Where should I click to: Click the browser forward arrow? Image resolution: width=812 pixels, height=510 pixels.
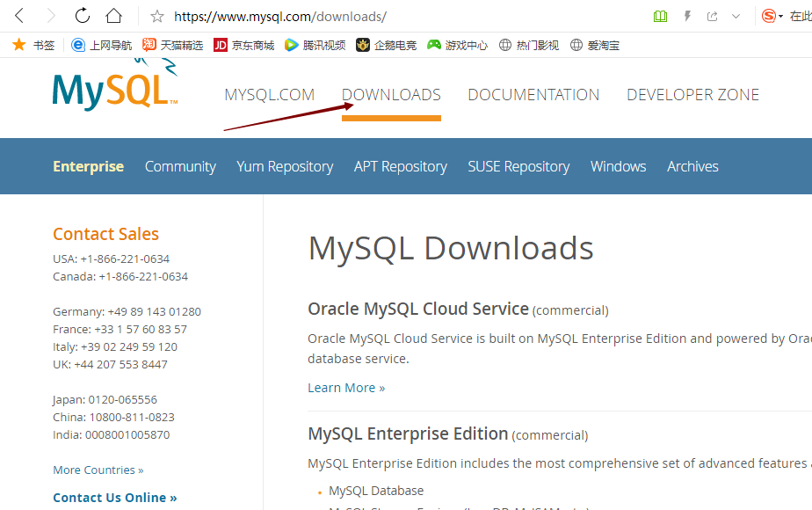51,16
